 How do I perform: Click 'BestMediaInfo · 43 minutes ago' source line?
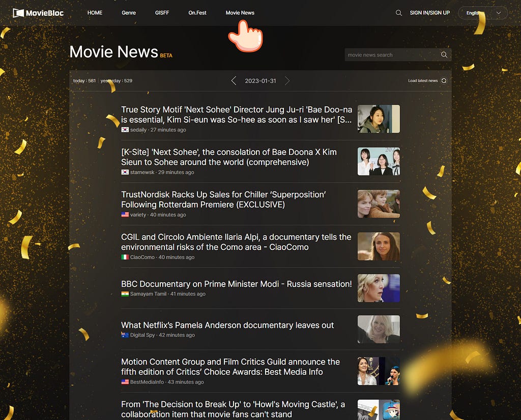coord(167,382)
